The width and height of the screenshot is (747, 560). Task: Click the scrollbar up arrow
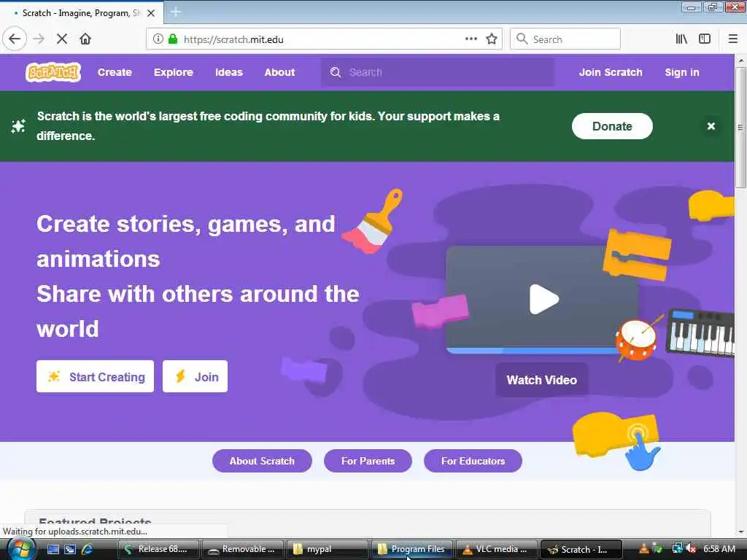point(741,61)
